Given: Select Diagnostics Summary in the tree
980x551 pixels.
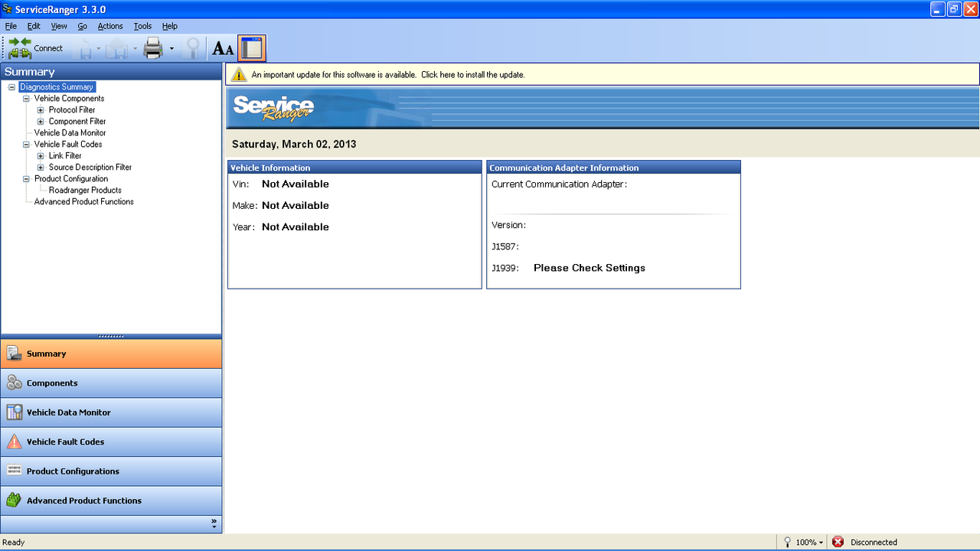Looking at the screenshot, I should coord(57,87).
